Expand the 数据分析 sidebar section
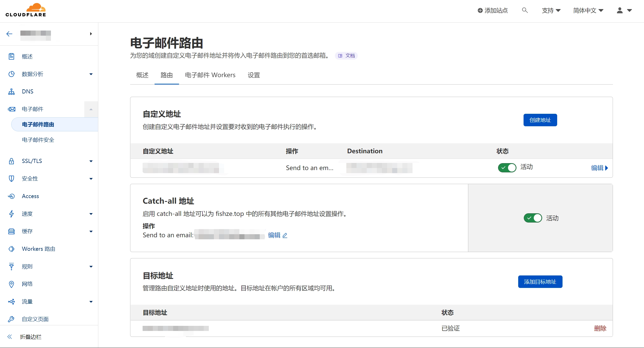This screenshot has height=348, width=644. point(91,74)
